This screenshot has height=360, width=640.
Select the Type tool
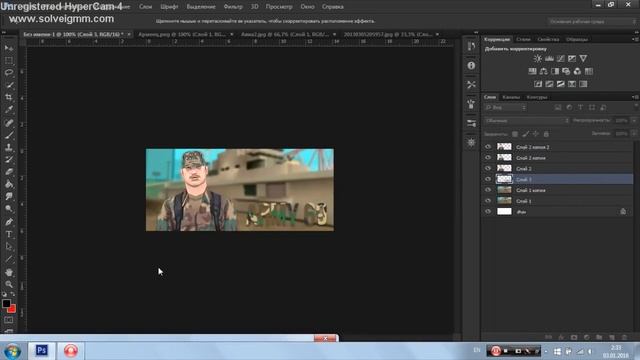coord(9,234)
